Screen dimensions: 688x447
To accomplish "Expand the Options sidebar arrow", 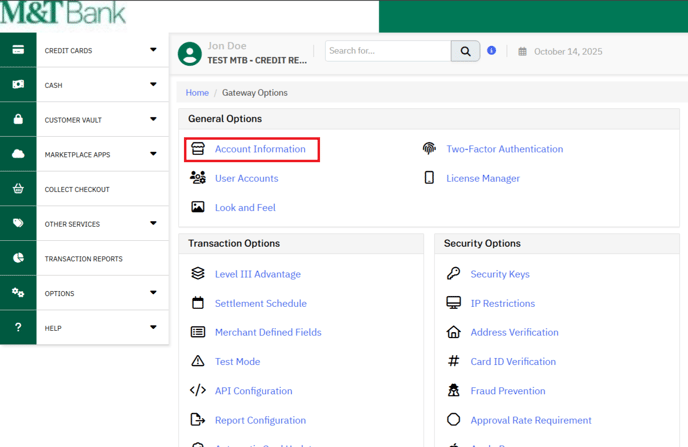I will click(x=153, y=293).
